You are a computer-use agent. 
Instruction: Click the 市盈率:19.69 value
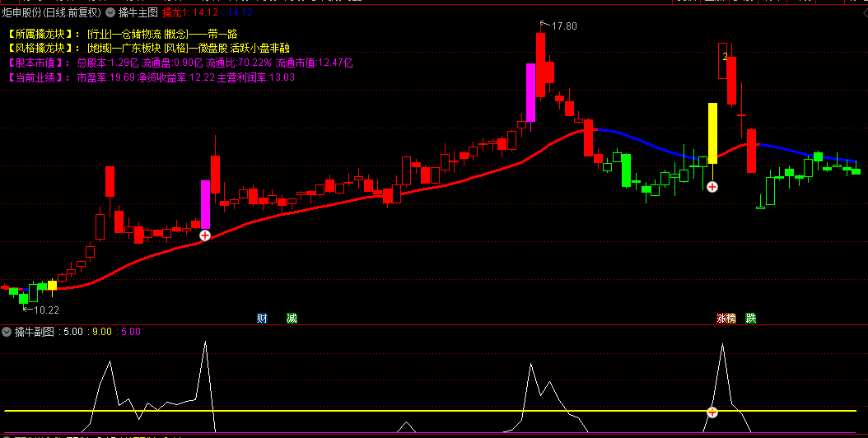point(105,77)
